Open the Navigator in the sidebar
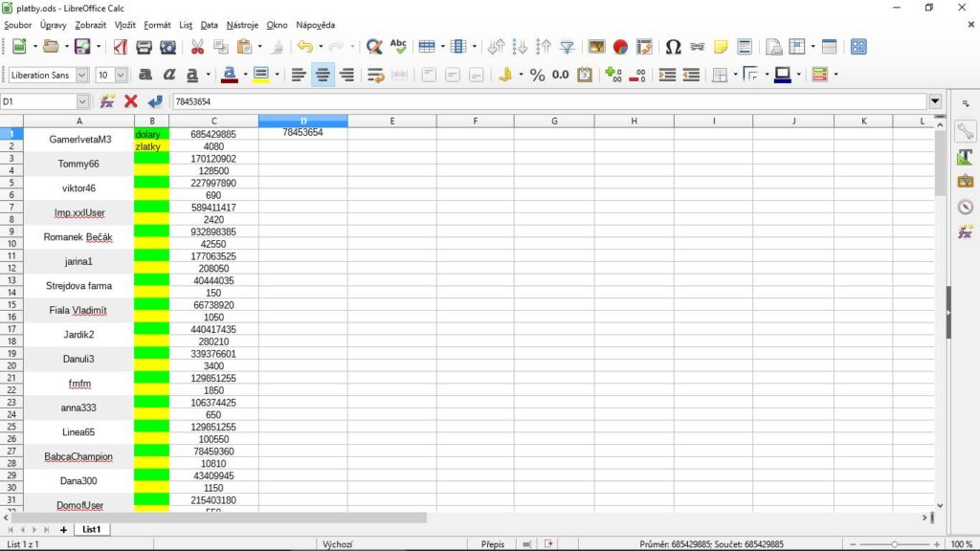980x551 pixels. [965, 207]
